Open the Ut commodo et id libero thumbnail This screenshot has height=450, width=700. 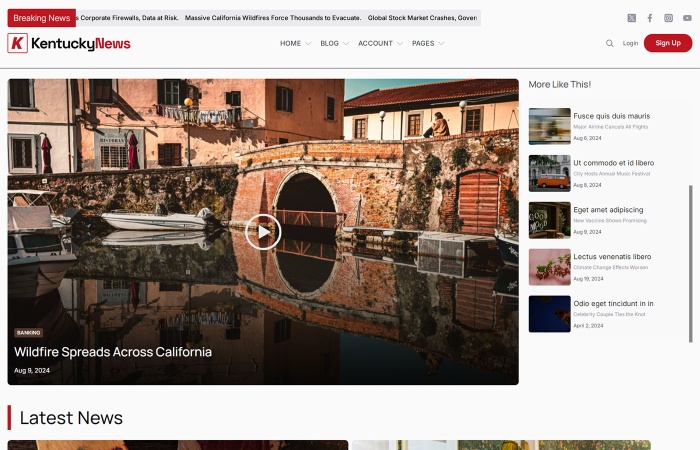tap(550, 173)
